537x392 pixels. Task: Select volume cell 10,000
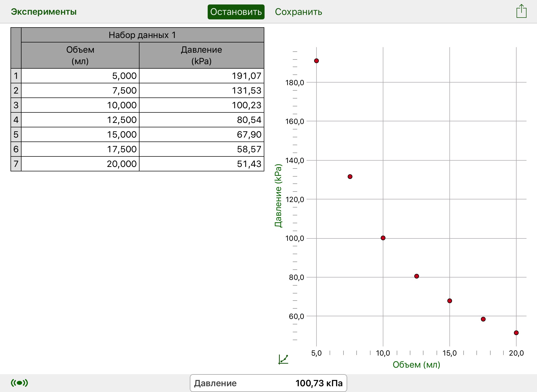tap(80, 105)
